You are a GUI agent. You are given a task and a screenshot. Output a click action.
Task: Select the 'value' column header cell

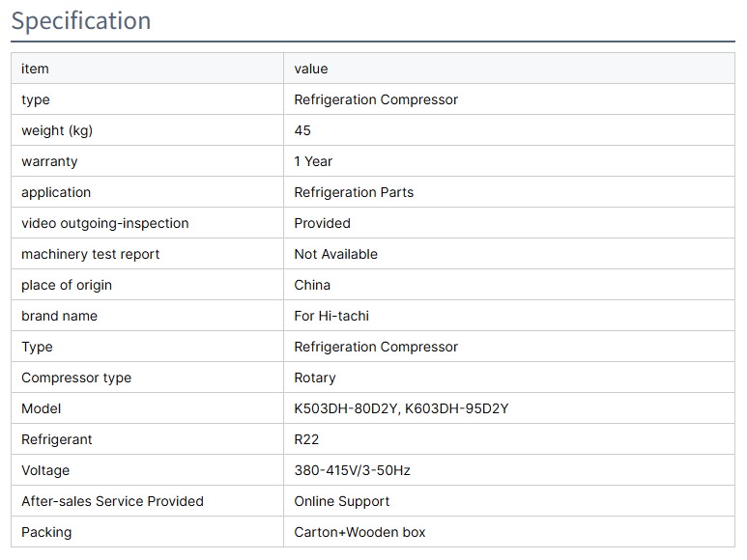click(311, 69)
